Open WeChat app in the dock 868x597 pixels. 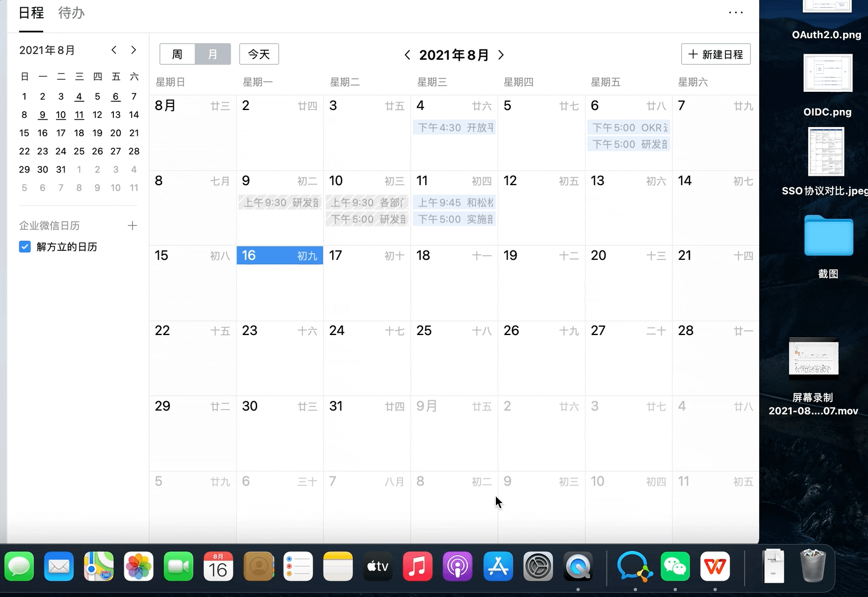tap(675, 567)
